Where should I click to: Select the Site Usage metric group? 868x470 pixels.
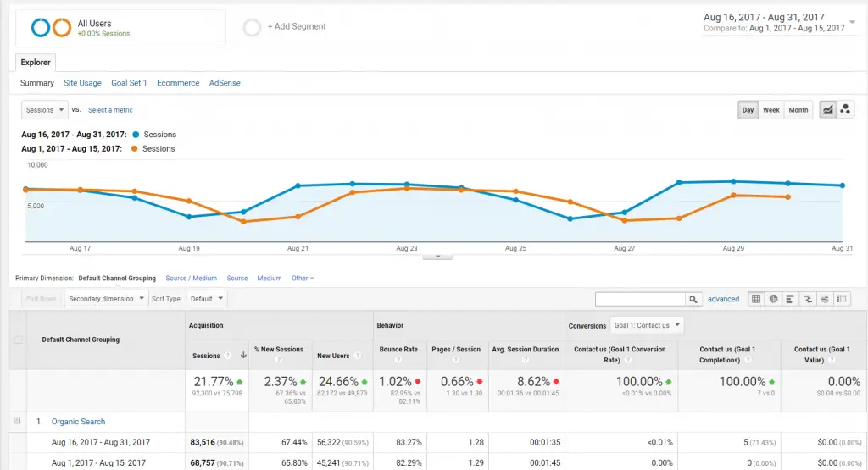pos(82,83)
